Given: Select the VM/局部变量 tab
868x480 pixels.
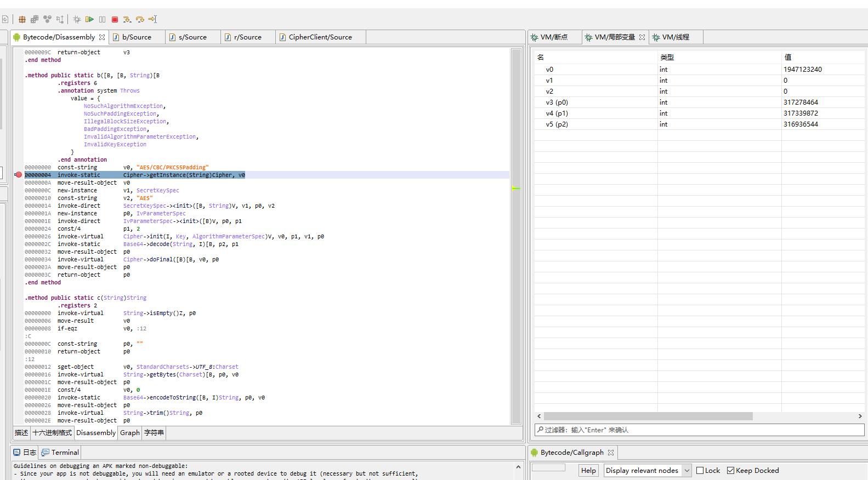Looking at the screenshot, I should point(615,37).
